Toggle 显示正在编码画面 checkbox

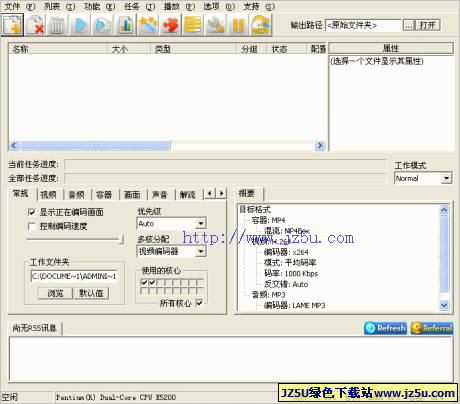[32, 212]
